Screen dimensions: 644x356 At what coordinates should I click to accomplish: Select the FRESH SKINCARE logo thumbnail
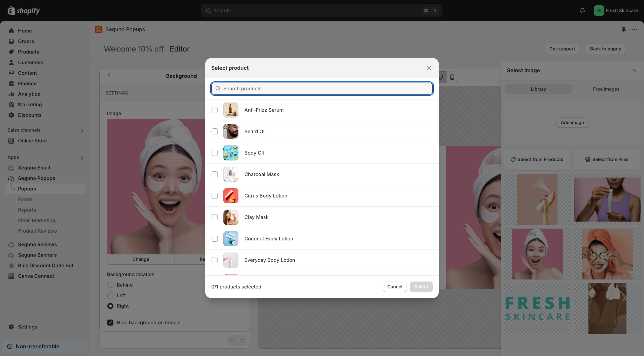(537, 309)
